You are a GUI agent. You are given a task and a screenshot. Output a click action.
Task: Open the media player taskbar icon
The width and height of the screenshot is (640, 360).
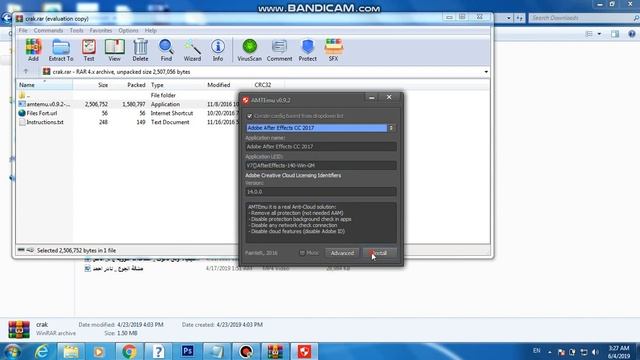pyautogui.click(x=99, y=351)
